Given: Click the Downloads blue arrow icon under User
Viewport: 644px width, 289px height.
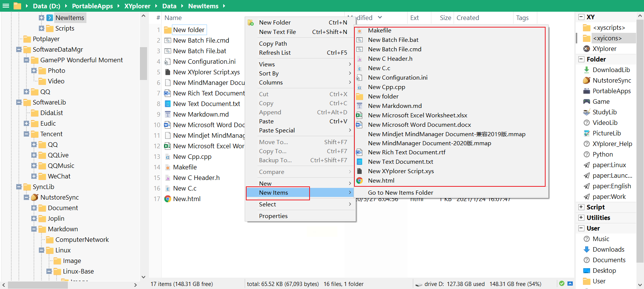Looking at the screenshot, I should click(586, 249).
